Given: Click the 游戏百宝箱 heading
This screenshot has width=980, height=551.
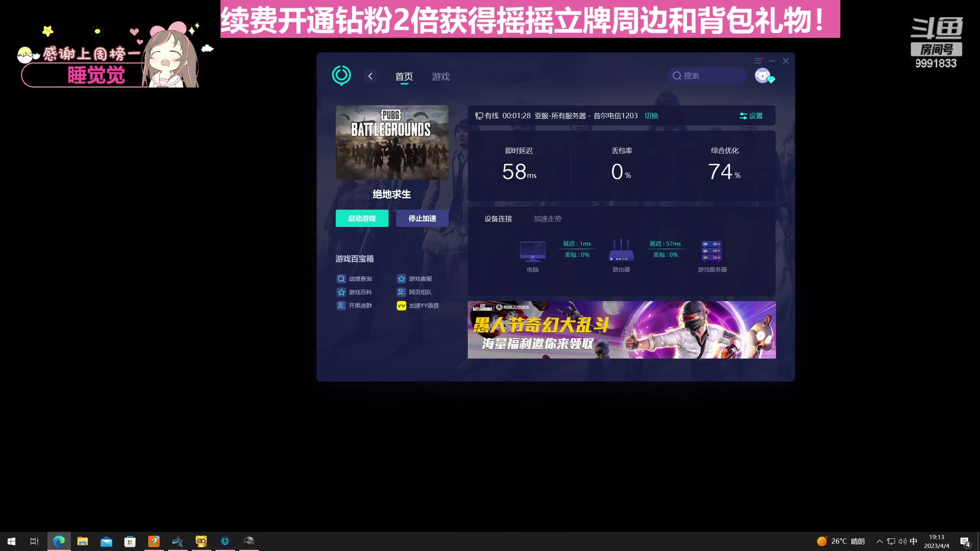Looking at the screenshot, I should (x=354, y=259).
